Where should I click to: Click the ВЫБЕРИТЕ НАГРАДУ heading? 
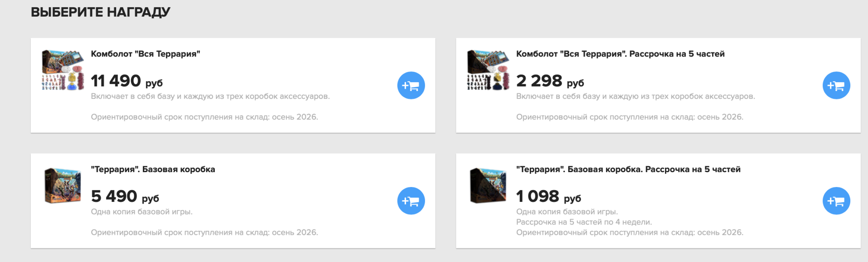[100, 12]
